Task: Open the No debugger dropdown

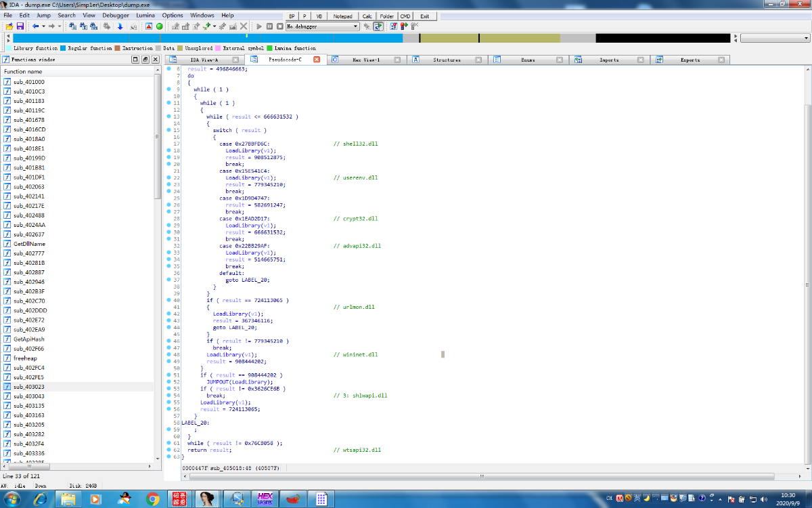Action: pyautogui.click(x=322, y=26)
